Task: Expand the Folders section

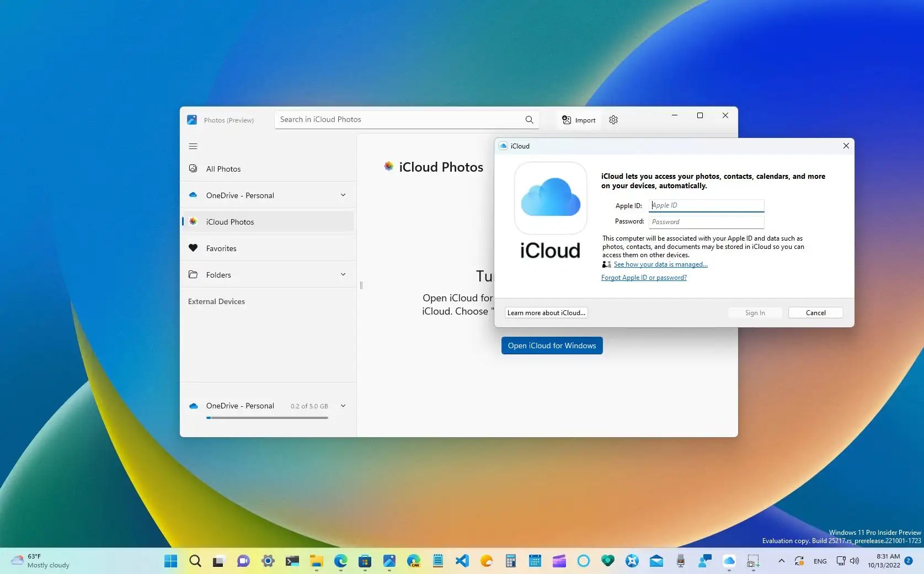Action: 343,274
